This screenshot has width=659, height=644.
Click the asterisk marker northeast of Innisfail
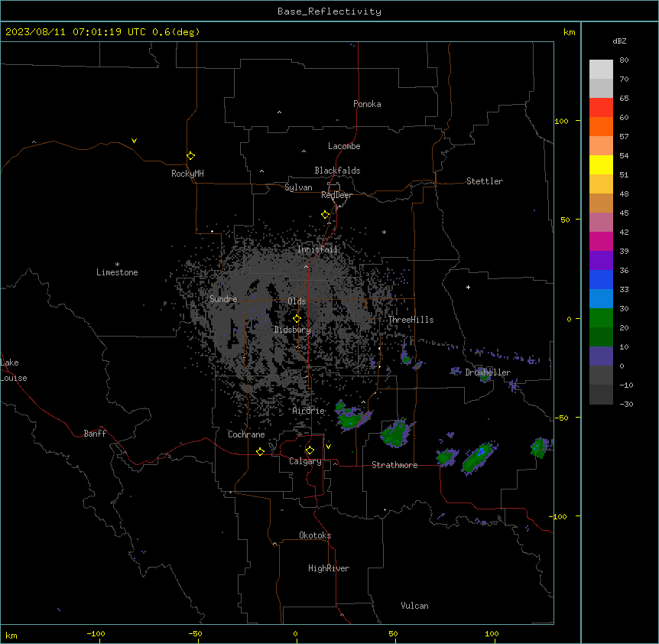tap(384, 232)
